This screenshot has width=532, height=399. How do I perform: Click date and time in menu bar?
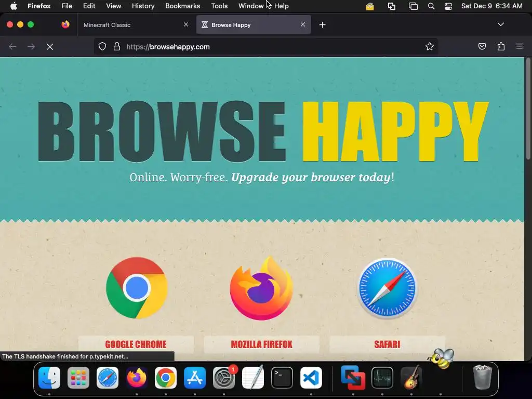(x=491, y=6)
